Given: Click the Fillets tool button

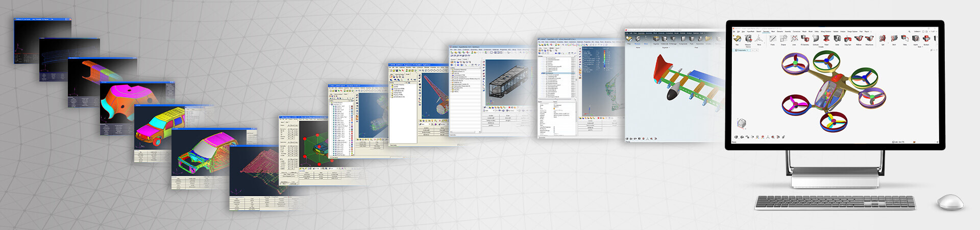Looking at the screenshot, I should [904, 38].
